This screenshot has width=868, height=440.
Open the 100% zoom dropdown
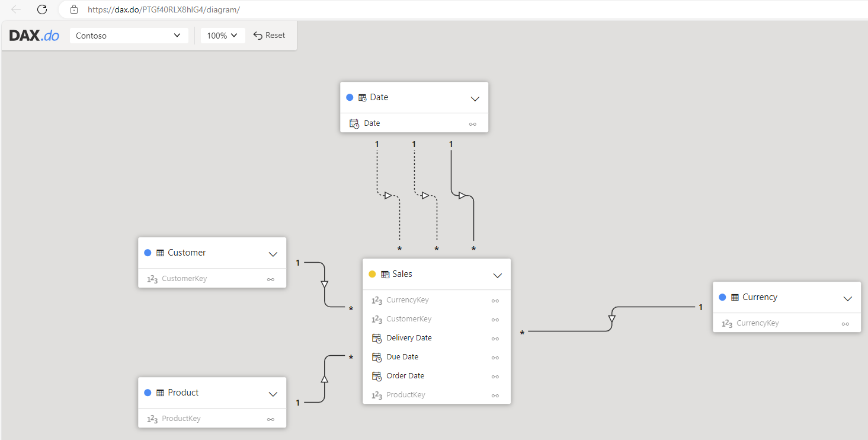click(223, 36)
